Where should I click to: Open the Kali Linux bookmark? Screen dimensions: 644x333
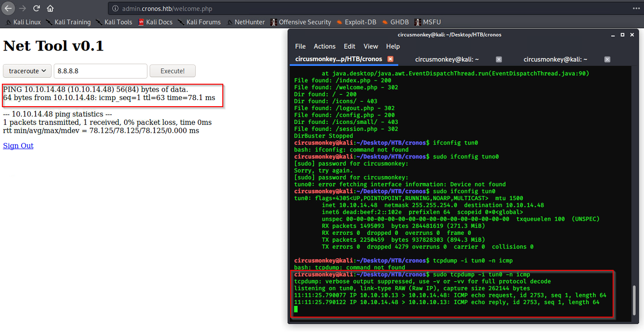tap(23, 22)
